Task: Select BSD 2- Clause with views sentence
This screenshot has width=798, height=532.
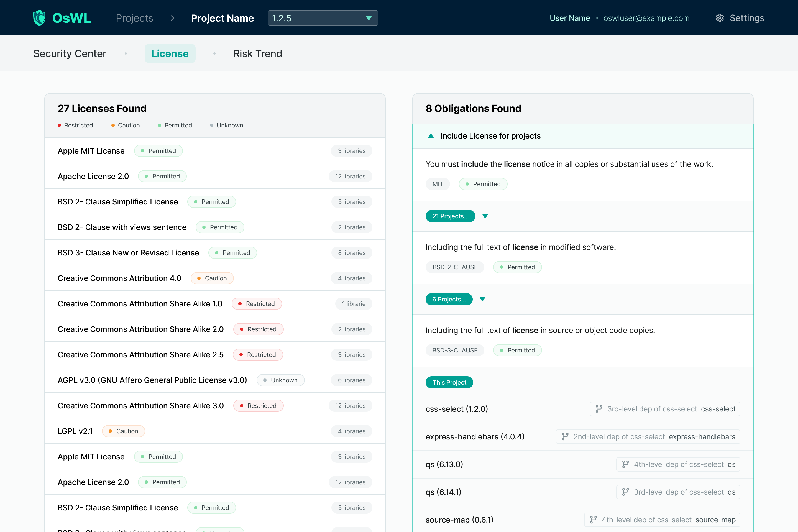Action: [215, 227]
